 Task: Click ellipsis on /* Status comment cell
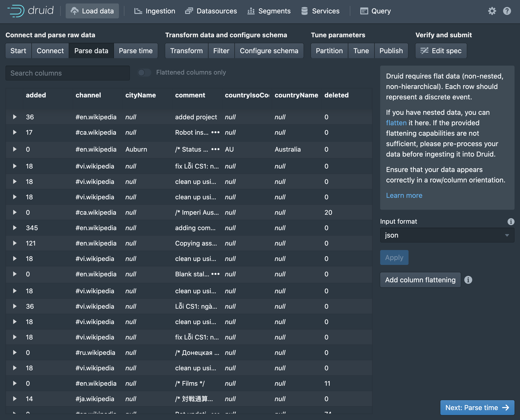(215, 149)
